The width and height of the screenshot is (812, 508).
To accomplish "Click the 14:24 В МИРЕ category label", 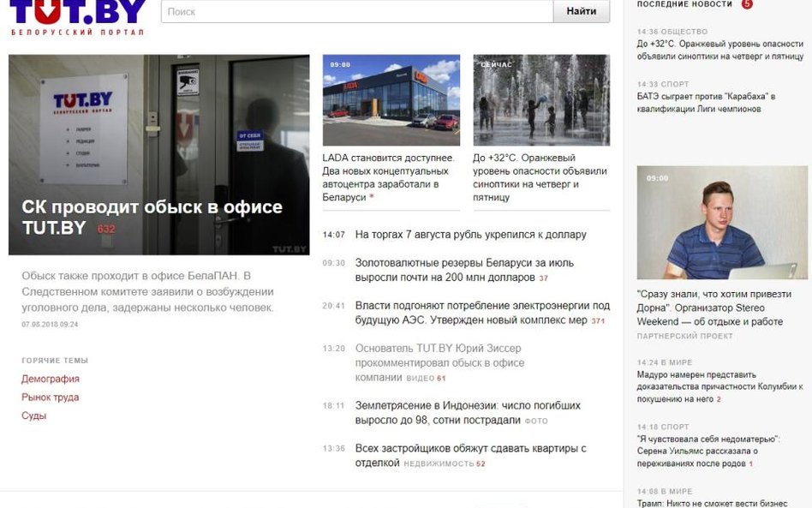I will (x=665, y=362).
